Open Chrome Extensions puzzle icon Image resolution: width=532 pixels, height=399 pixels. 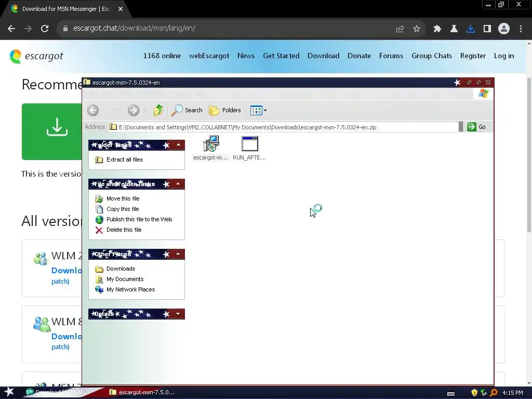(x=437, y=29)
